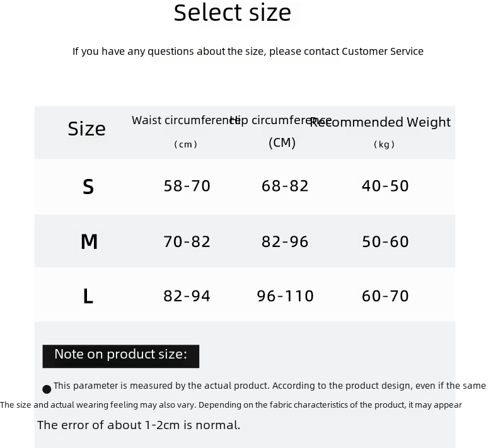The width and height of the screenshot is (498, 448).
Task: Click the 82-96 hip value
Action: pos(285,241)
